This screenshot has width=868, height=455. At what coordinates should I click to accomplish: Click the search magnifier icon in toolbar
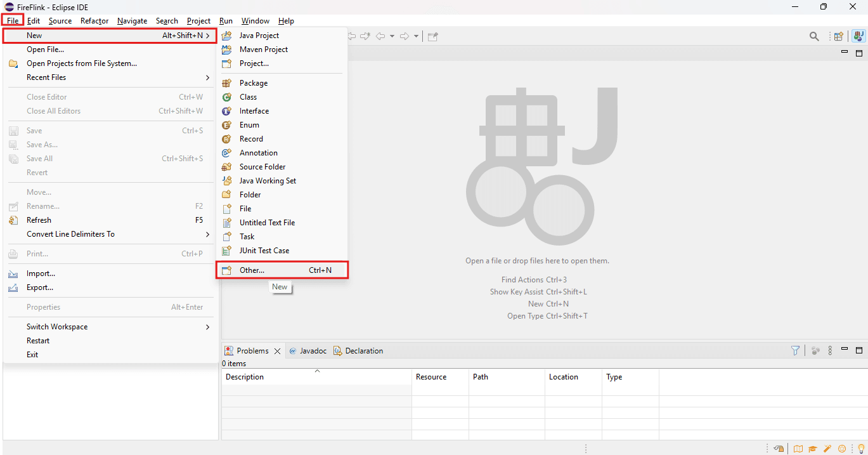point(814,36)
